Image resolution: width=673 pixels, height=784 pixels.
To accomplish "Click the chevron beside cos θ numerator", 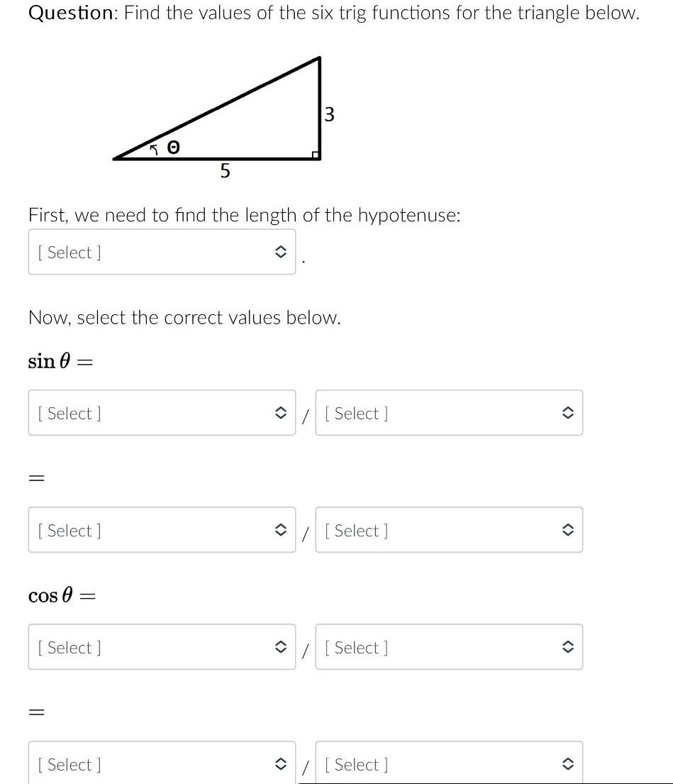I will [282, 646].
